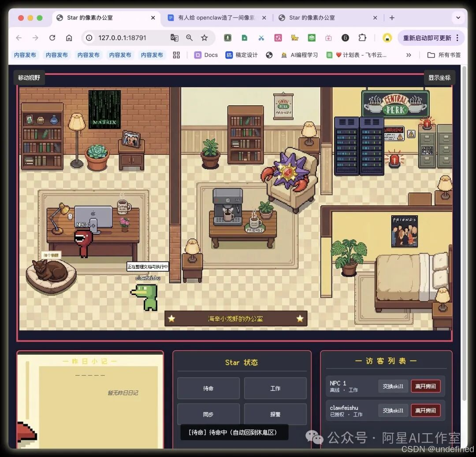Click the pink video download extension icon
Viewport: 476px width, 457px height.
(328, 38)
